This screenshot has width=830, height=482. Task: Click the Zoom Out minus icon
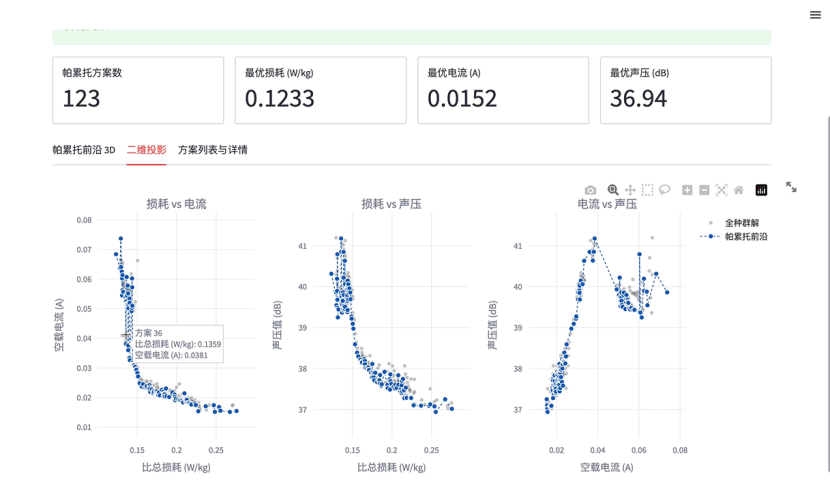[704, 190]
